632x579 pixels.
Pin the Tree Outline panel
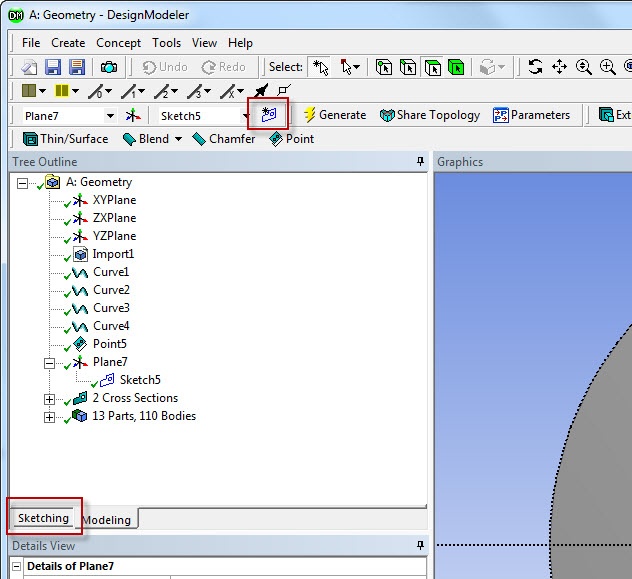(420, 162)
